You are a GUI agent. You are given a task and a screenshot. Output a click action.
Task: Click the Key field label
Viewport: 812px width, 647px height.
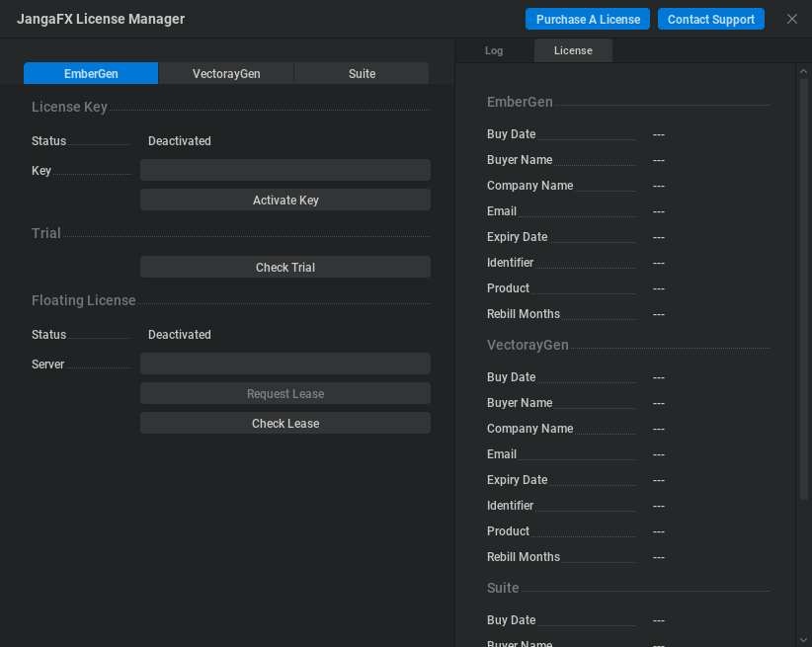pos(41,171)
